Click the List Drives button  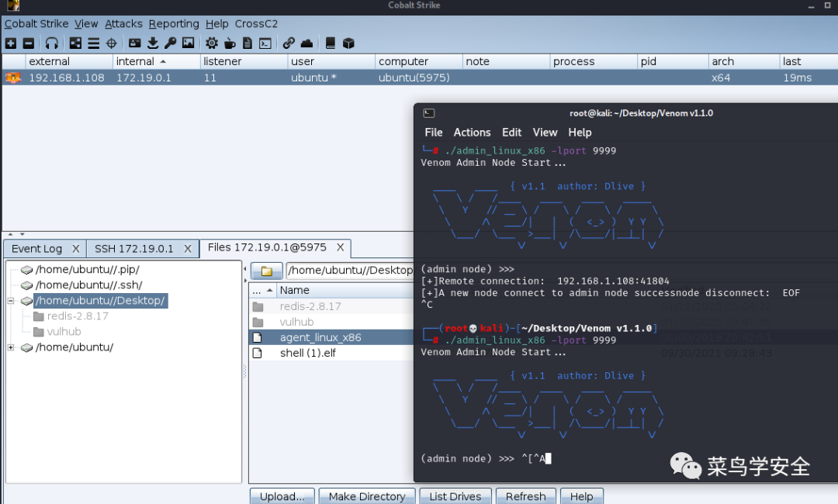point(455,496)
